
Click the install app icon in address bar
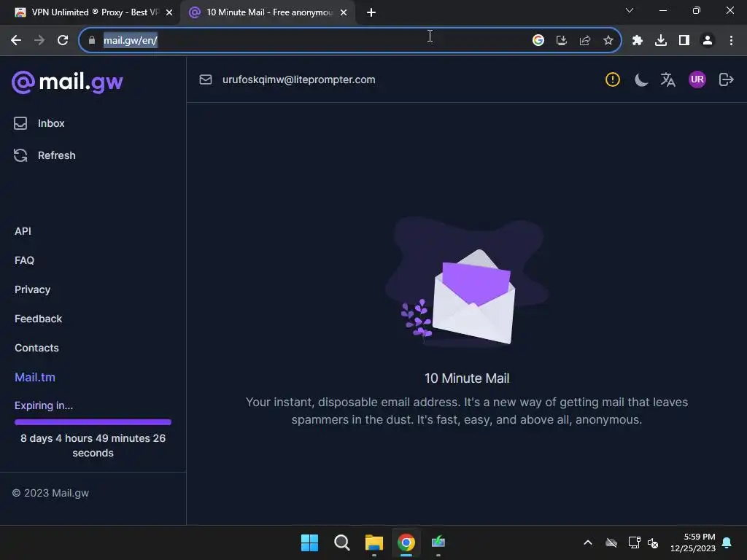coord(562,41)
